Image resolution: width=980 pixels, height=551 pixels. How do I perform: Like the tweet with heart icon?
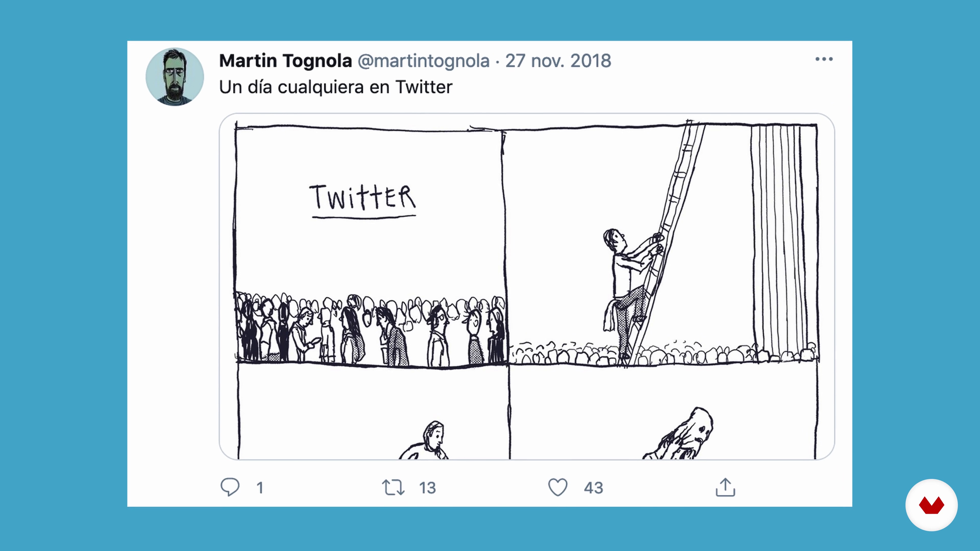(x=558, y=487)
